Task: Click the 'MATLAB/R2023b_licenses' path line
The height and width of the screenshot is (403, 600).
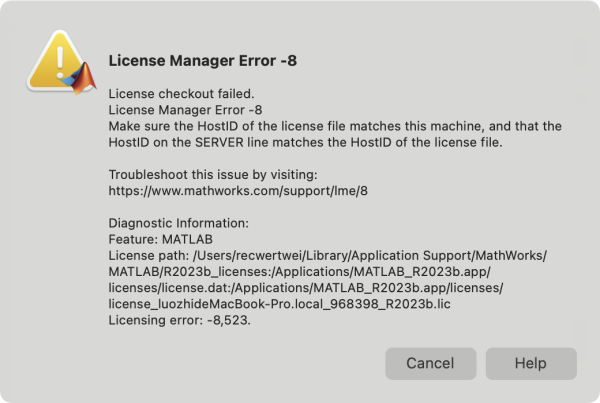Action: point(300,272)
